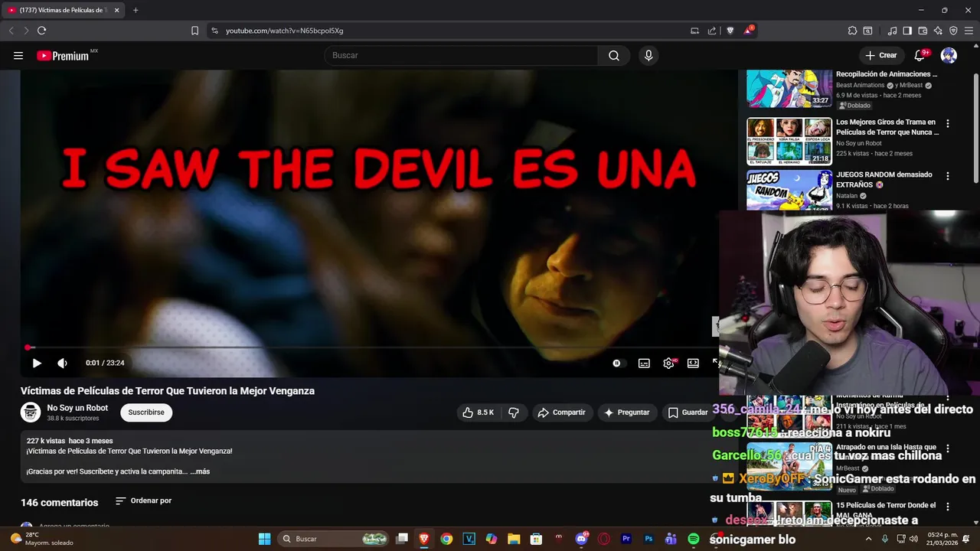The image size is (980, 551).
Task: Open the Recopilación de Animaciones thumbnail
Action: (x=789, y=89)
